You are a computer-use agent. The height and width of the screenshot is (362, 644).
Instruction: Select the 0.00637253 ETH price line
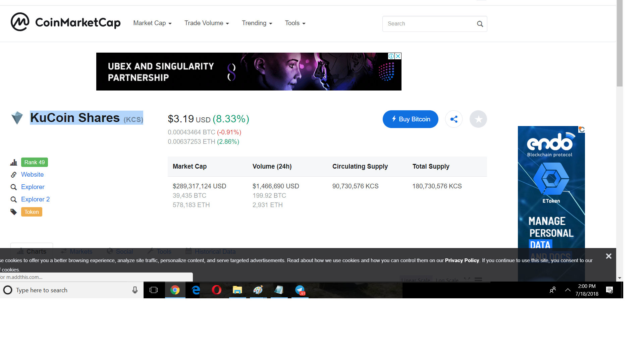[204, 142]
